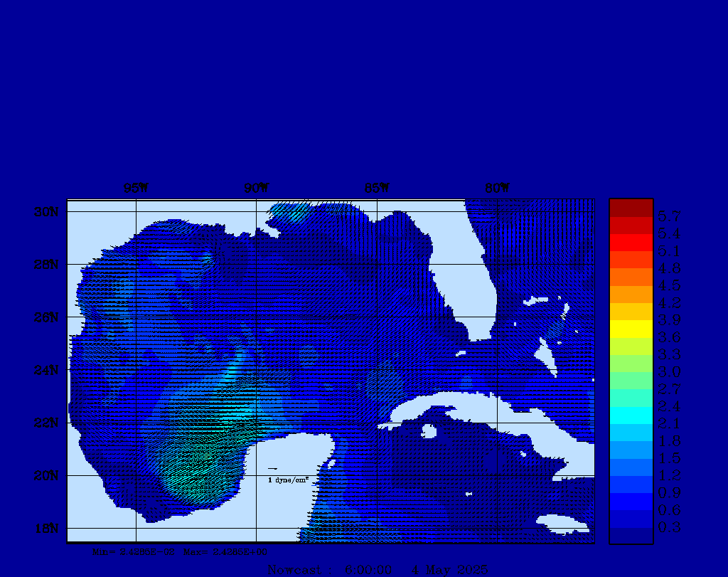
Task: Select the dark red top legend swatch
Action: tap(631, 208)
